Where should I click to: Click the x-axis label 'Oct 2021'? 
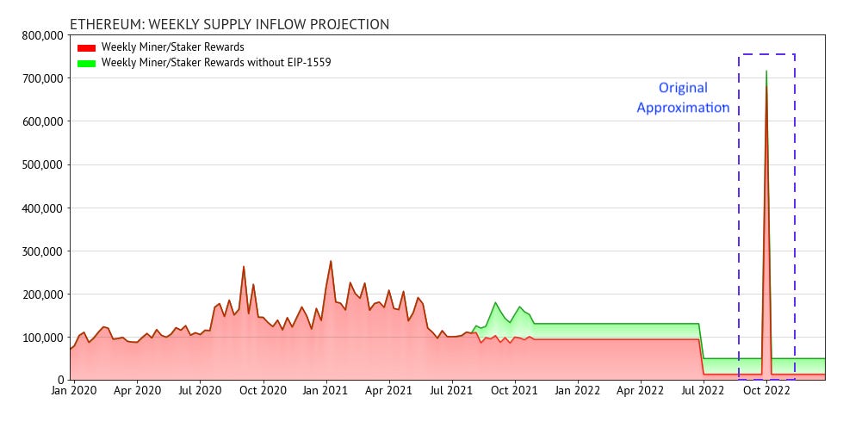click(x=515, y=391)
